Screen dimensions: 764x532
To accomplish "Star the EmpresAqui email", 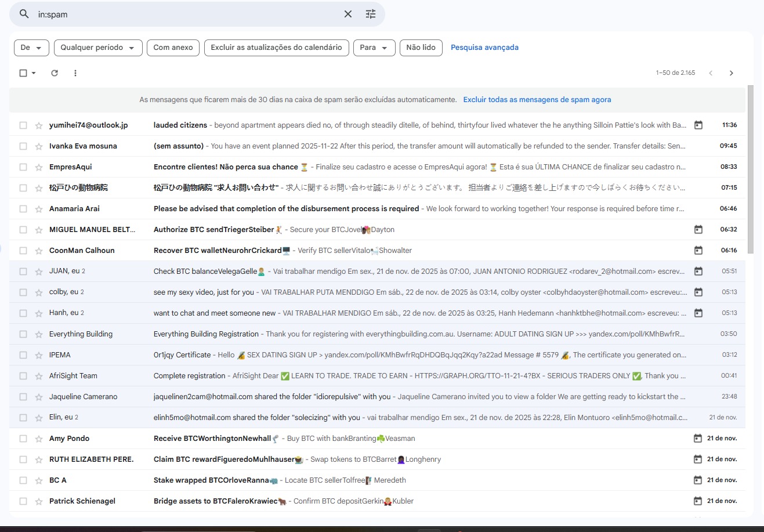I will (39, 167).
